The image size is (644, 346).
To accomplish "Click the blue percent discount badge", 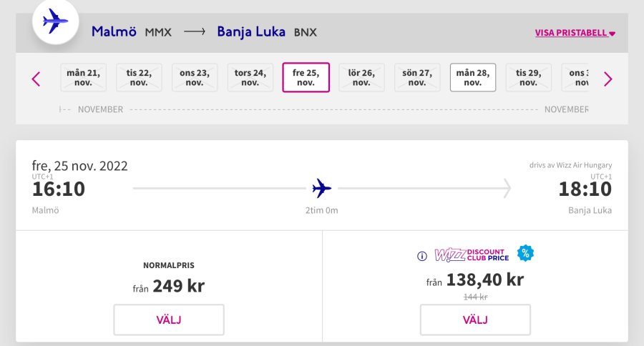I will tap(525, 253).
